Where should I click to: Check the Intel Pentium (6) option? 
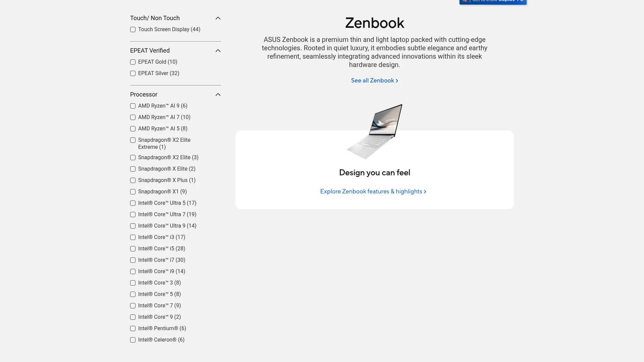pyautogui.click(x=133, y=328)
